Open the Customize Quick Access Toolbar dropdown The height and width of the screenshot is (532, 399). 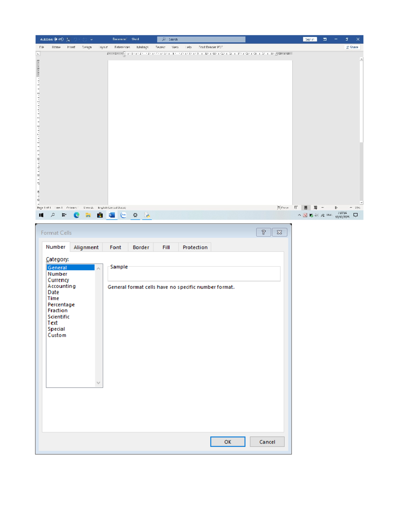click(x=91, y=39)
